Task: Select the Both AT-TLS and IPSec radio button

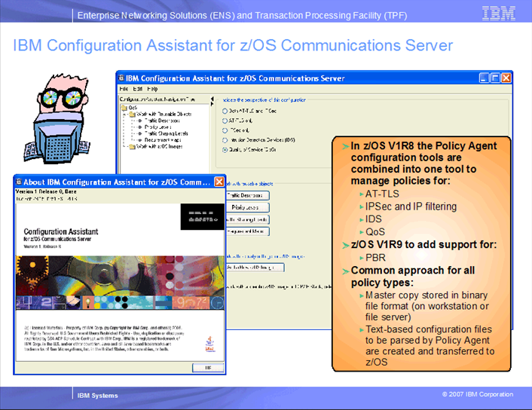Action: pyautogui.click(x=225, y=111)
